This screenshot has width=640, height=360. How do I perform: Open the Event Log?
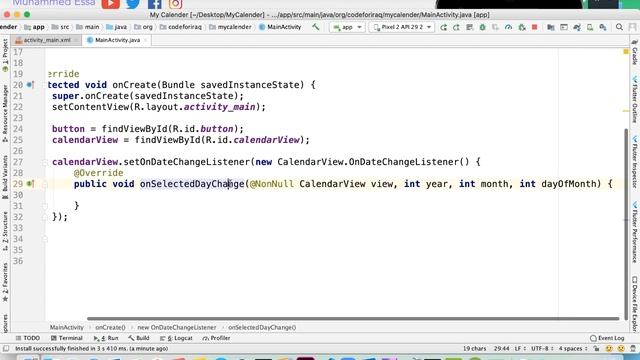tap(607, 338)
